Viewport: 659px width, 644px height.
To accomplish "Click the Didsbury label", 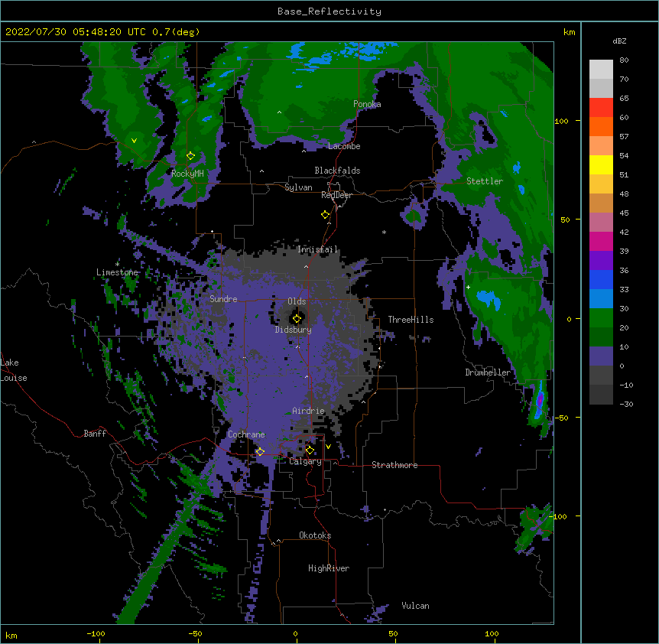I will pos(293,330).
